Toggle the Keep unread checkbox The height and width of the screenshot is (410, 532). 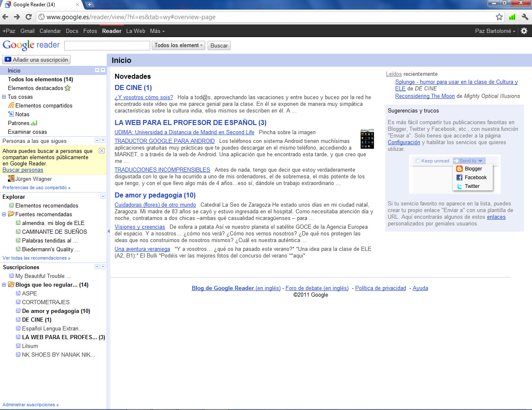pyautogui.click(x=418, y=161)
